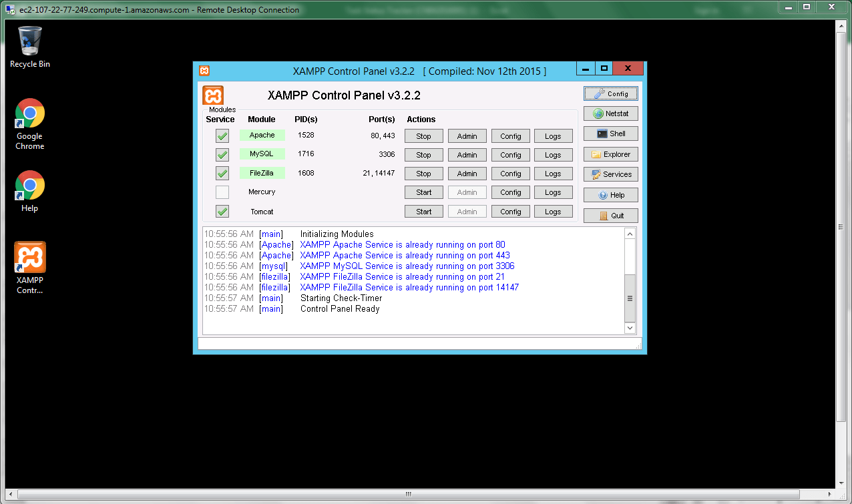Launch Netstat from the right panel
This screenshot has height=504, width=852.
[x=610, y=113]
